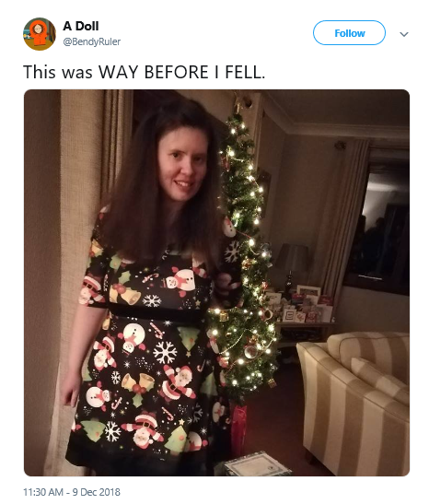Click the star atop the Christmas tree
This screenshot has height=504, width=429.
pos(238,104)
